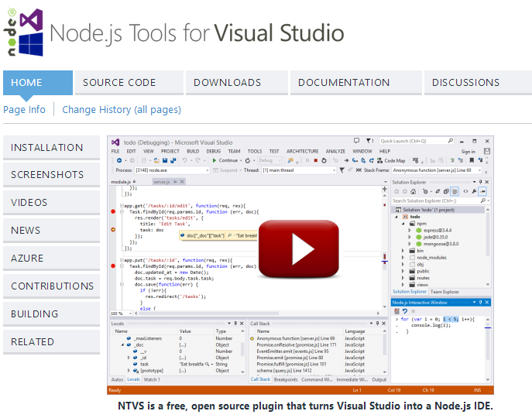This screenshot has height=418, width=532.
Task: Collapse the _doc variable in Locals
Action: [122, 344]
